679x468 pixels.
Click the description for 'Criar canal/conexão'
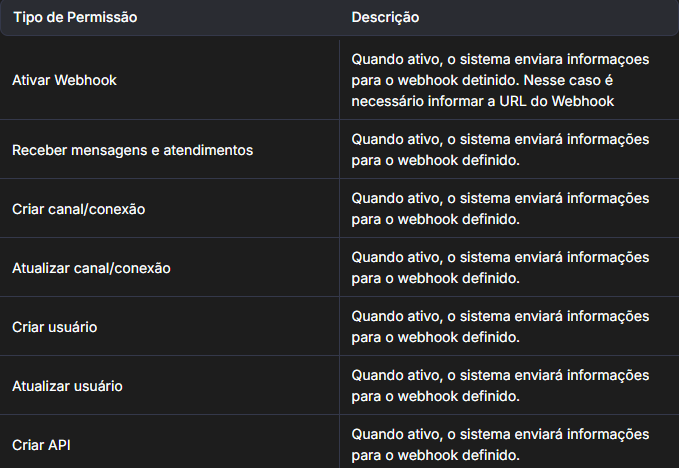pos(500,209)
